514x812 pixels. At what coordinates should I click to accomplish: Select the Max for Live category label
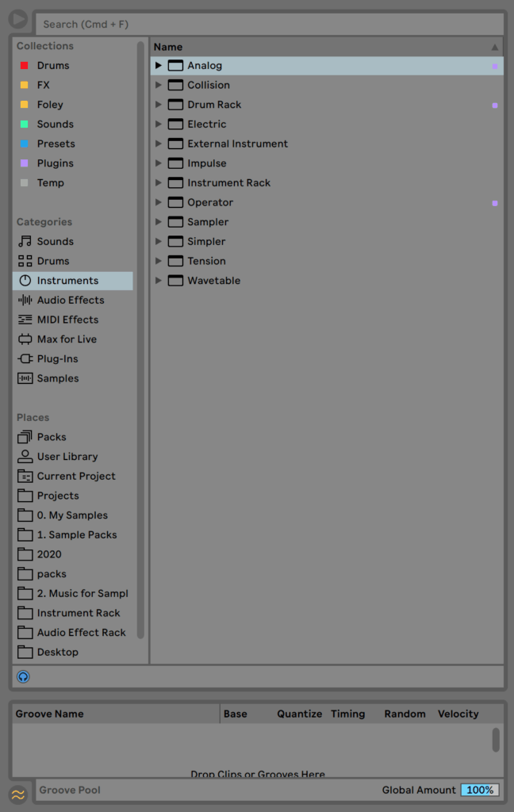click(x=67, y=339)
